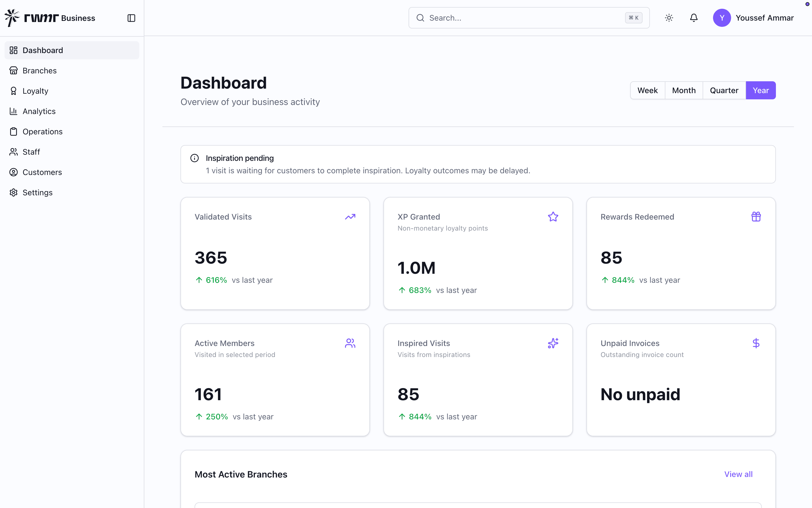812x508 pixels.
Task: Click the 85 Inspired Visits value
Action: (x=408, y=394)
